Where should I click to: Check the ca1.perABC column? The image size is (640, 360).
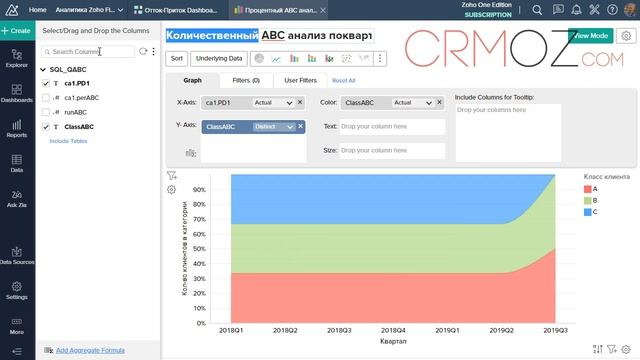(46, 98)
